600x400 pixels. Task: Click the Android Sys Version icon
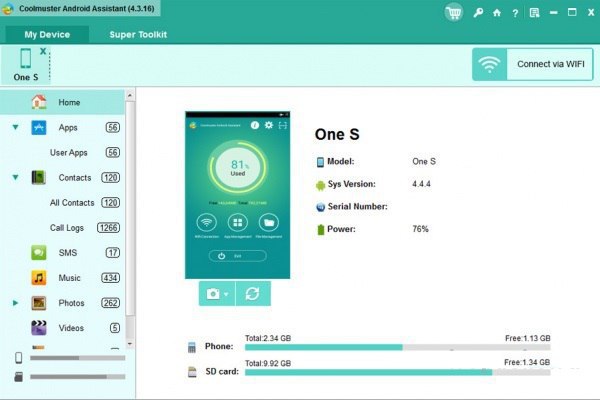point(320,185)
